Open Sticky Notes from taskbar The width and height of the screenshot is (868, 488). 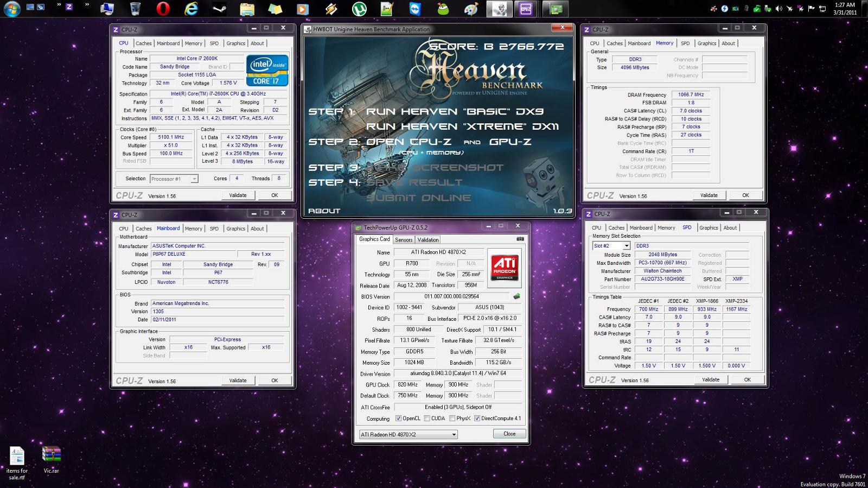click(x=276, y=9)
